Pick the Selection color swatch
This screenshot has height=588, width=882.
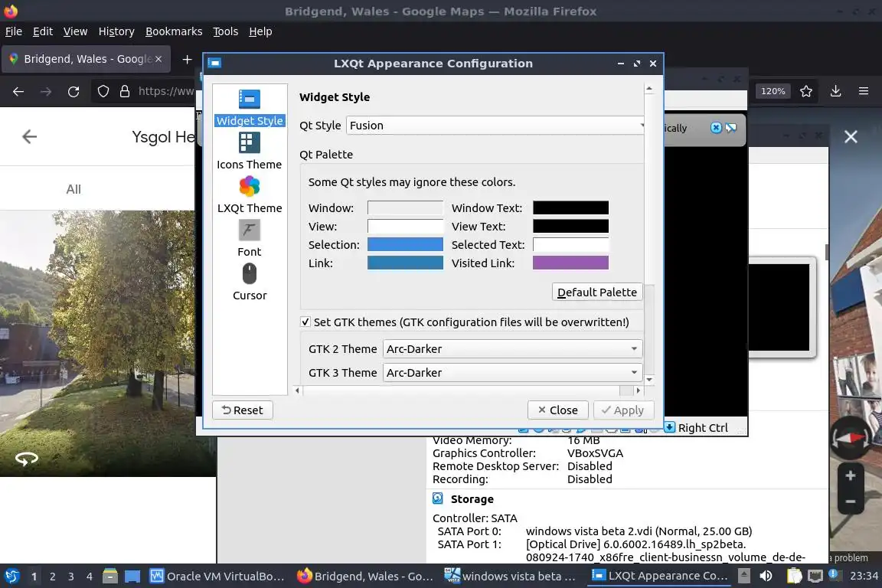pos(405,244)
